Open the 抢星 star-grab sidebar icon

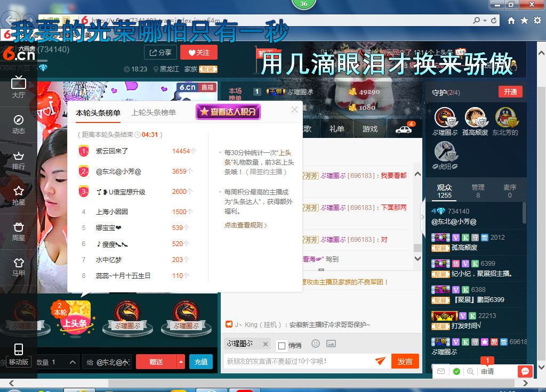(x=19, y=195)
